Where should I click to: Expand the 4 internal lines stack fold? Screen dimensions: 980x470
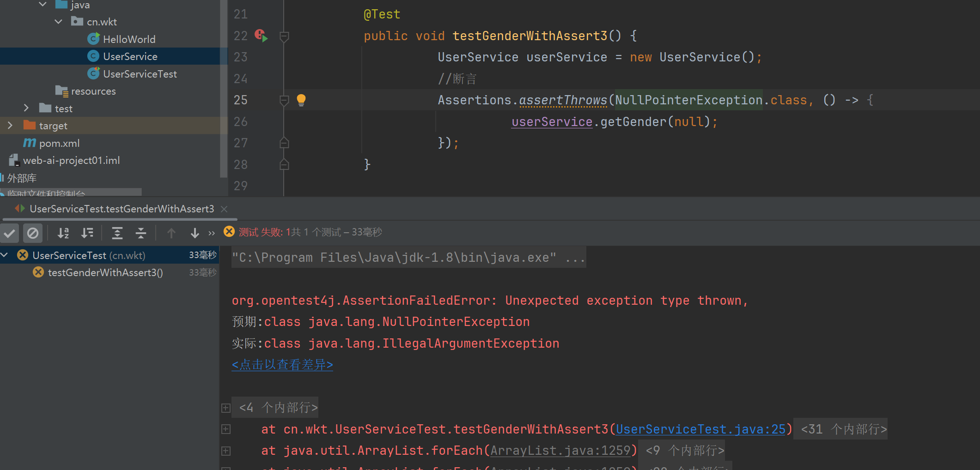[x=226, y=408]
